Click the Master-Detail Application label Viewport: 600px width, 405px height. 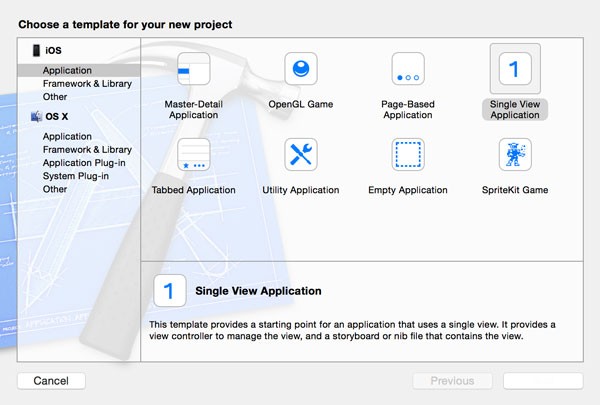(194, 109)
